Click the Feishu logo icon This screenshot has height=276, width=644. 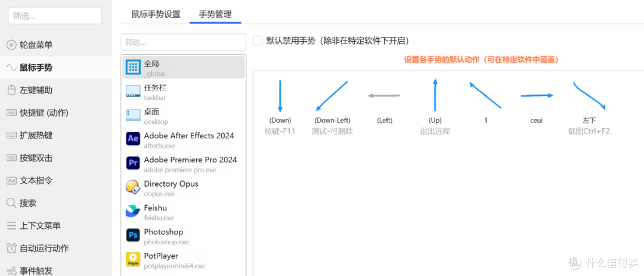(133, 212)
